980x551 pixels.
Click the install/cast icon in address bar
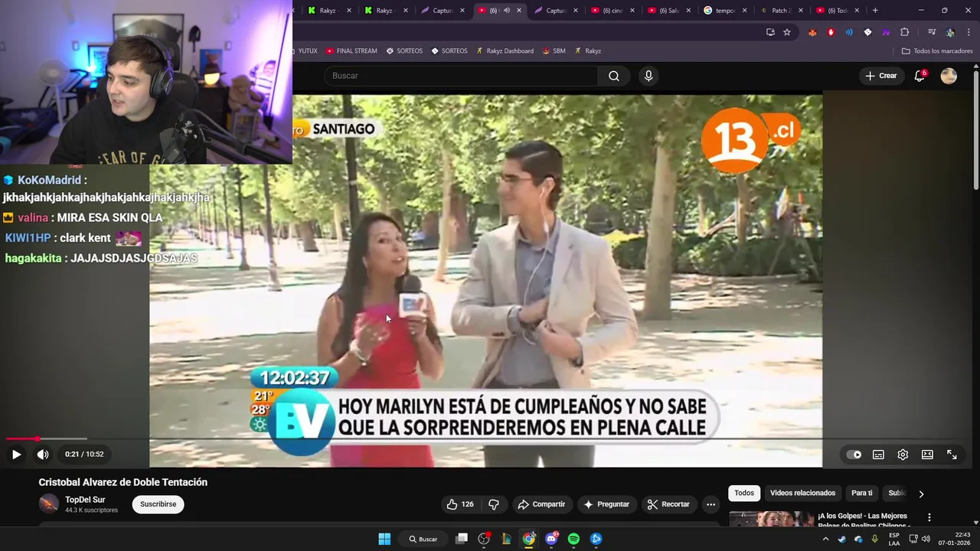(x=770, y=32)
